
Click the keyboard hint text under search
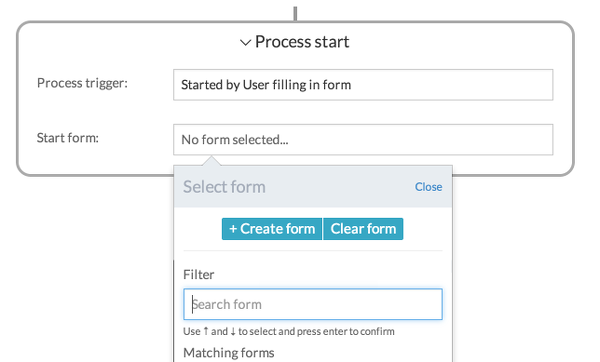(289, 331)
